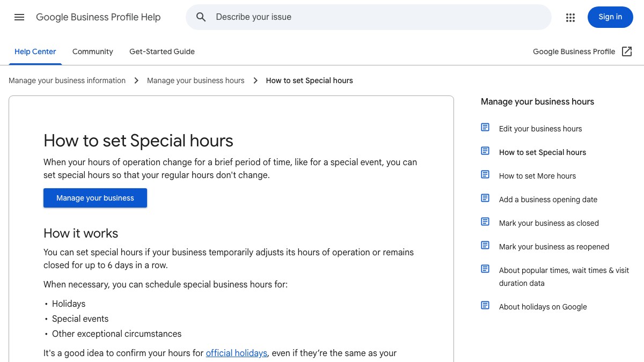
Task: Click the Manage your business button
Action: pyautogui.click(x=95, y=198)
